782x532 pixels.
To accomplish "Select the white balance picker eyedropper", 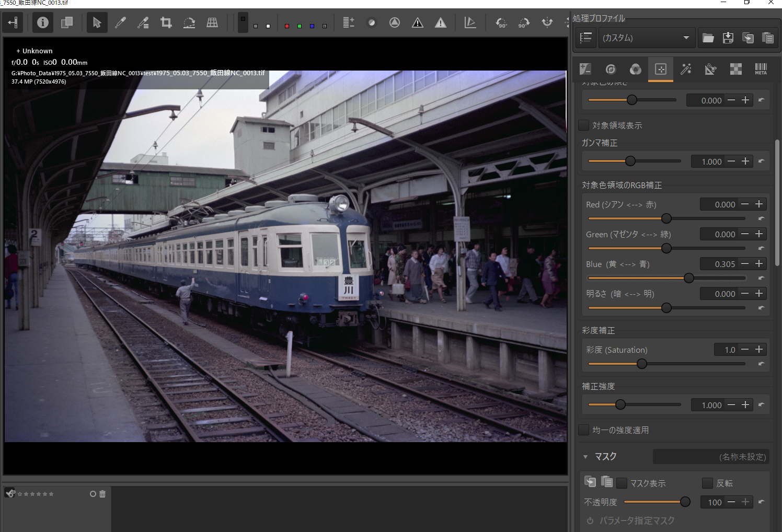I will [120, 22].
